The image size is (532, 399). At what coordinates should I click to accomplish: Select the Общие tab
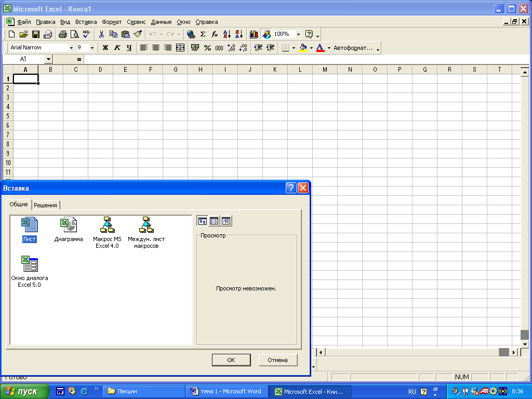(x=19, y=204)
